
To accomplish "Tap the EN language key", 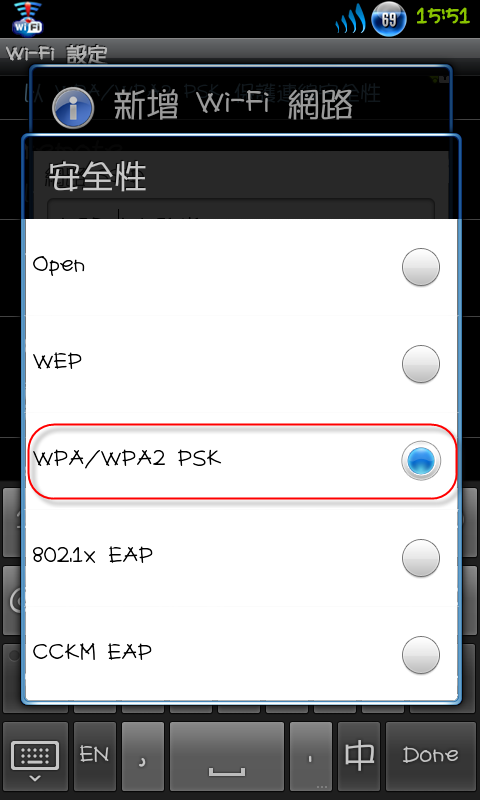I will pyautogui.click(x=95, y=754).
